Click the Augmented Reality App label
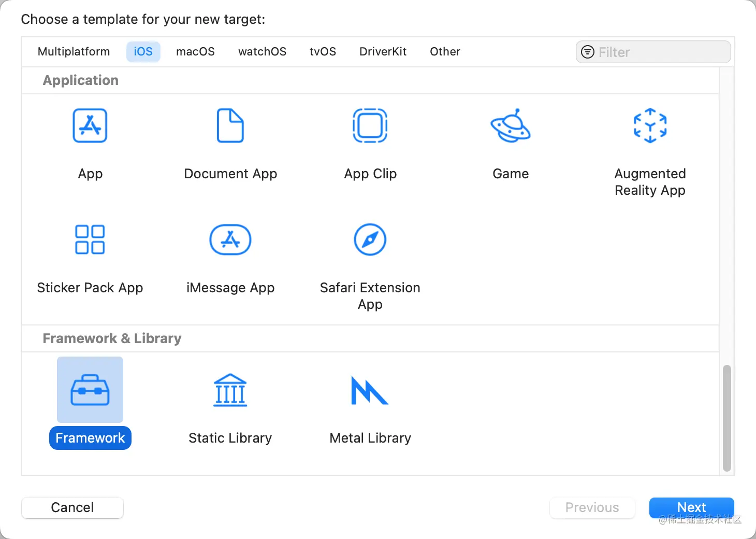Screen dimensions: 756x539 coord(650,182)
